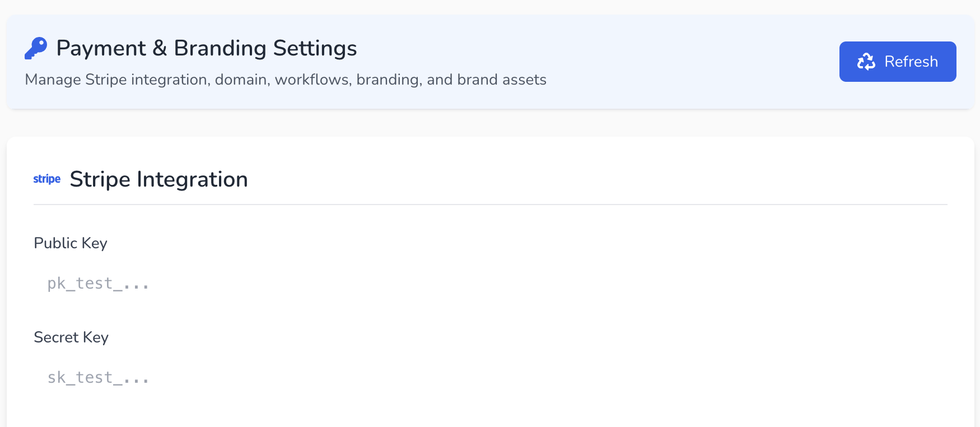Focus the Public Key input field

[490, 284]
